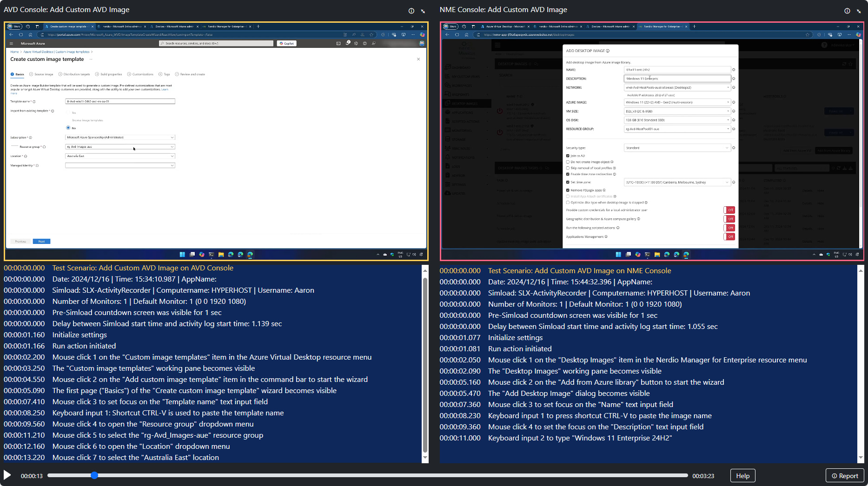The width and height of the screenshot is (868, 486).
Task: Open the Security type dropdown
Action: (677, 148)
